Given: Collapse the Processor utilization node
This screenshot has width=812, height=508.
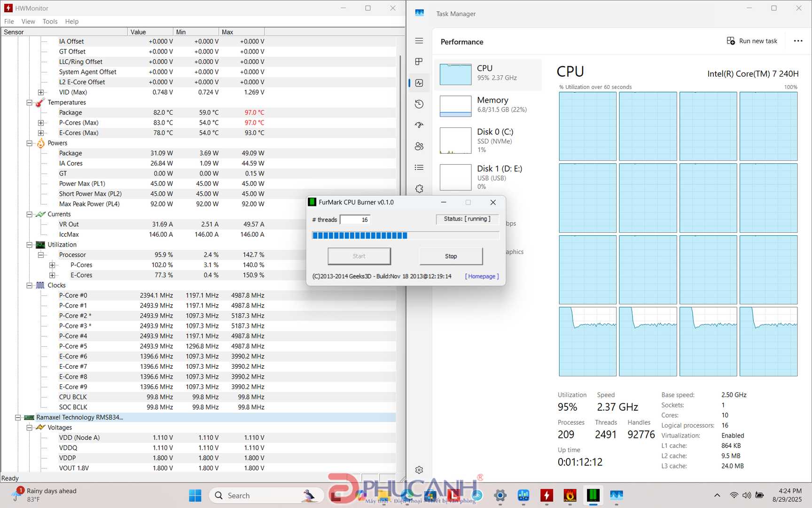Looking at the screenshot, I should coord(41,255).
